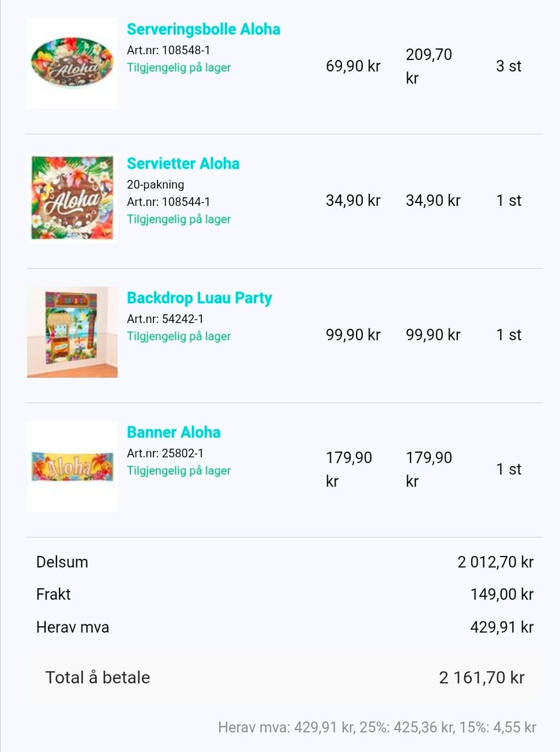The width and height of the screenshot is (560, 752).
Task: Click the Total å betale row
Action: tap(285, 677)
